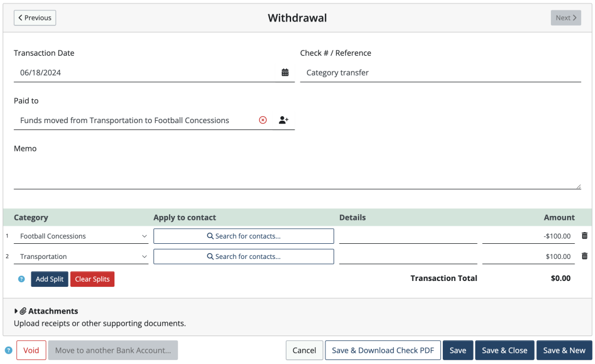Click the add contact person icon
The width and height of the screenshot is (595, 364).
point(284,120)
